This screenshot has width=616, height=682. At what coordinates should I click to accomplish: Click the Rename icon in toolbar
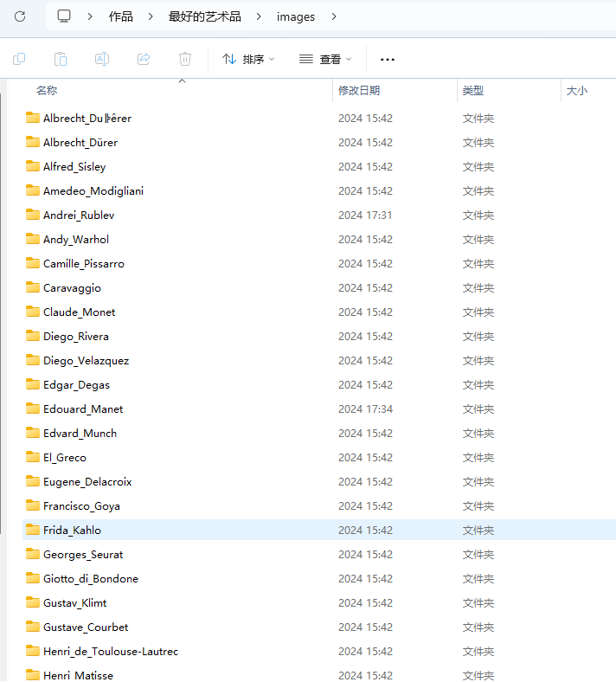[102, 59]
